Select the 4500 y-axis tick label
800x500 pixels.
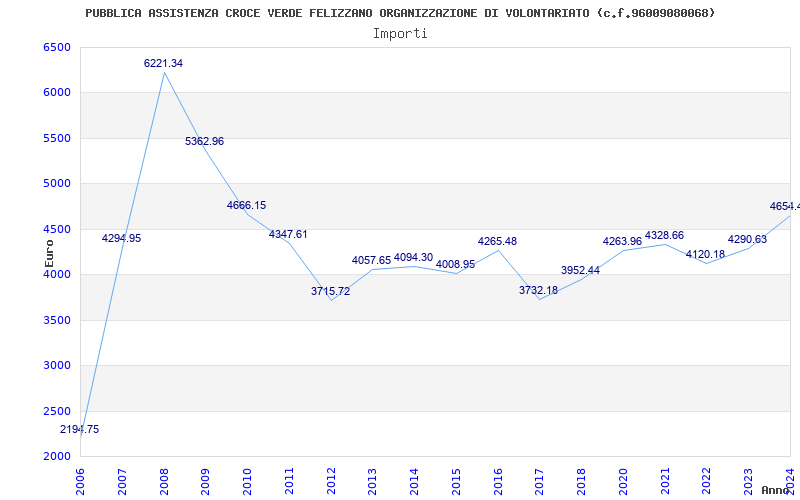[x=57, y=229]
